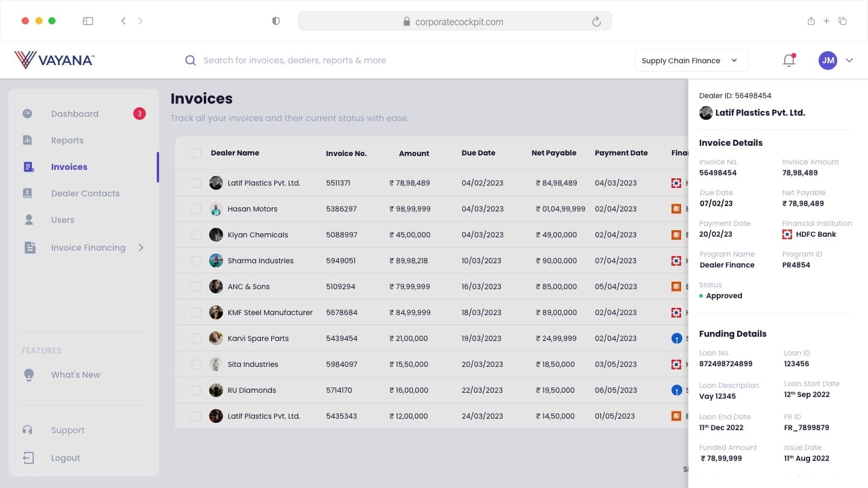
Task: Go to Dealer Contacts
Action: tap(86, 193)
